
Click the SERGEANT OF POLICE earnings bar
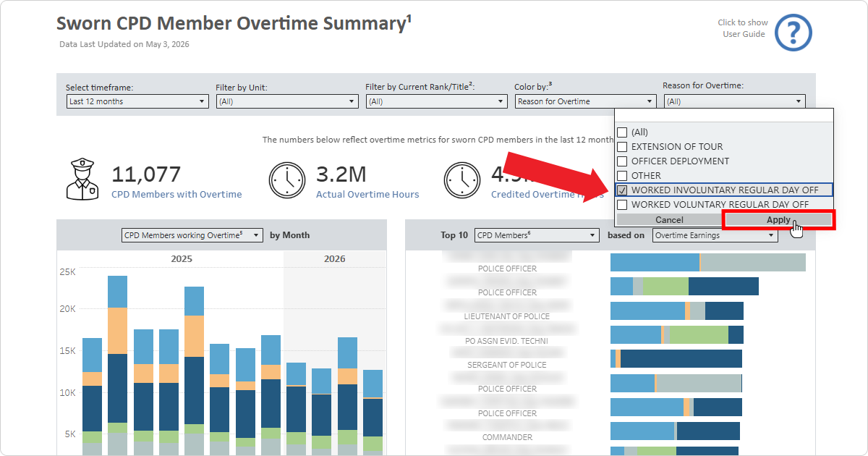click(676, 359)
